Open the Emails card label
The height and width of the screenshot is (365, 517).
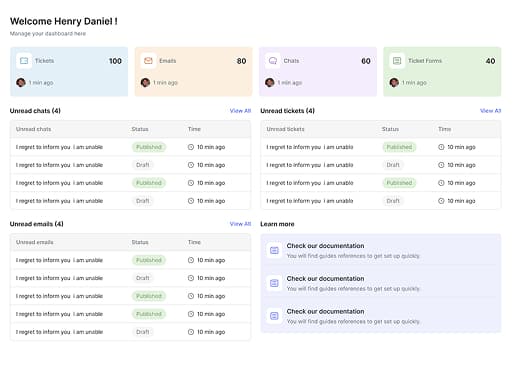[167, 61]
